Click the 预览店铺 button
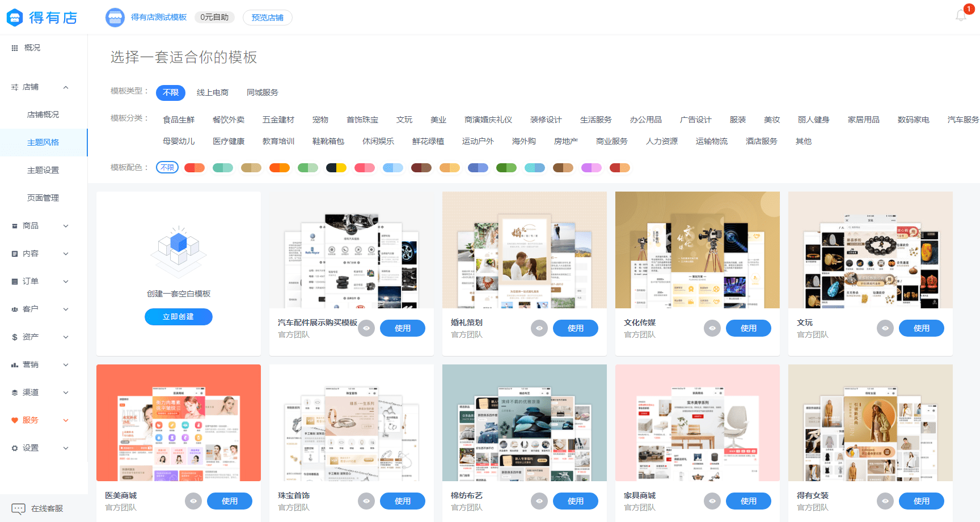The height and width of the screenshot is (522, 980). (x=268, y=18)
